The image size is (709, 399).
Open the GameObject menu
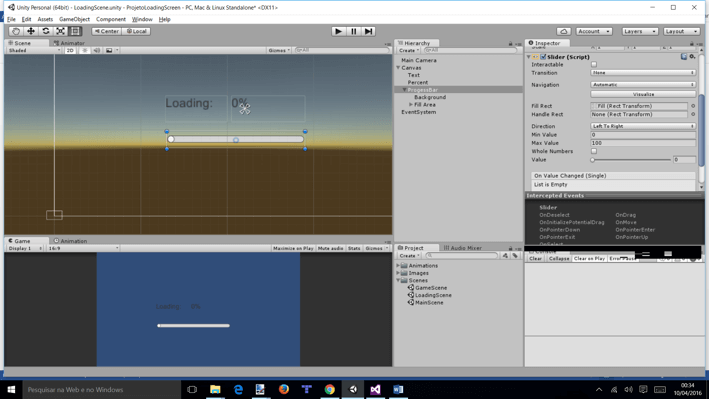75,19
